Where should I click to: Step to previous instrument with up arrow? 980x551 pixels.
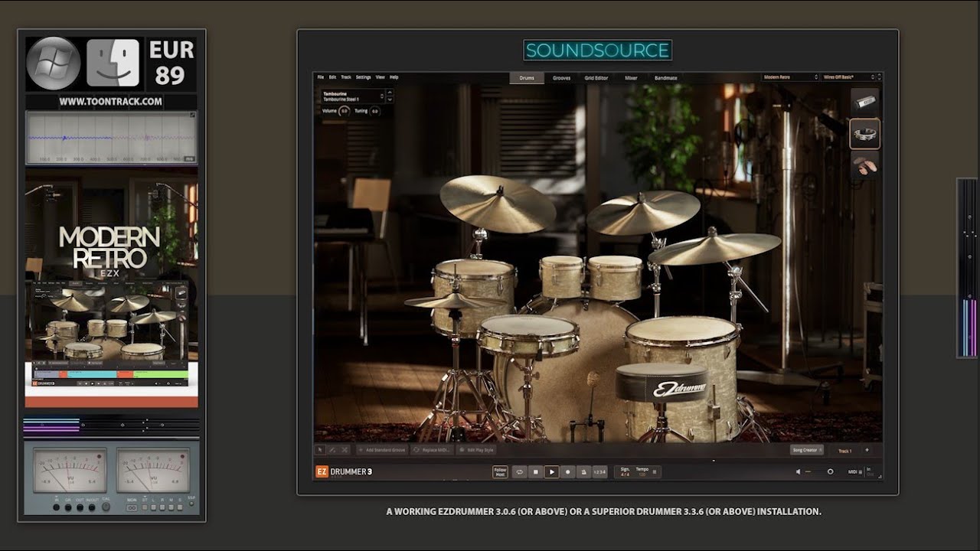point(390,92)
